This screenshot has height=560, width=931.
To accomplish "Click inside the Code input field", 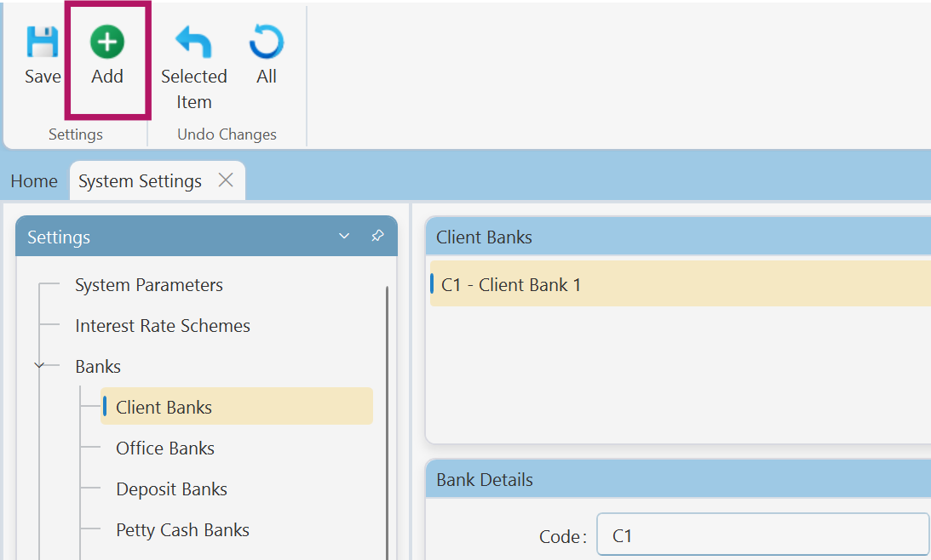I will click(761, 535).
